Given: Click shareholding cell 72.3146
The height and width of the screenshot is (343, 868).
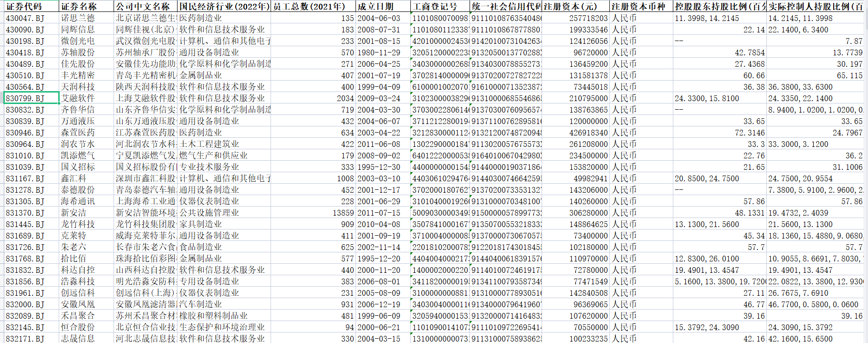Looking at the screenshot, I should coord(719,133).
